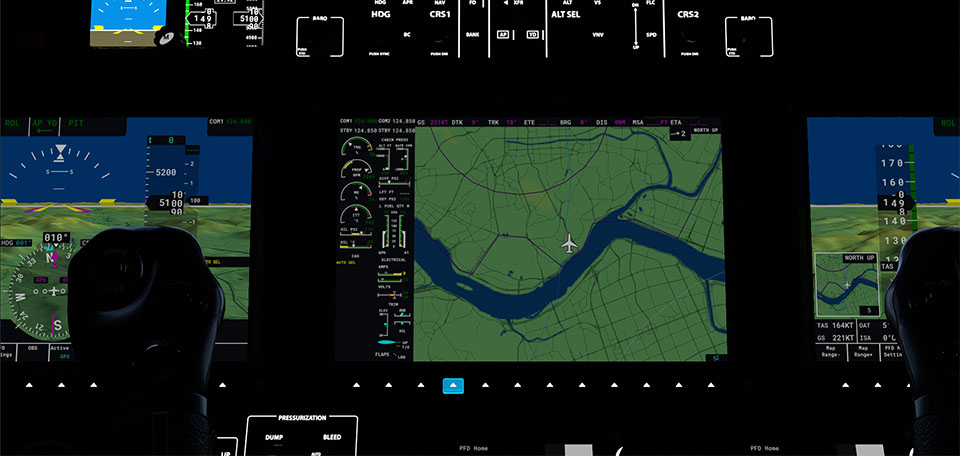Screen dimensions: 960x461
Task: Click the TAS 164KT readout on the right PFD
Action: 836,325
